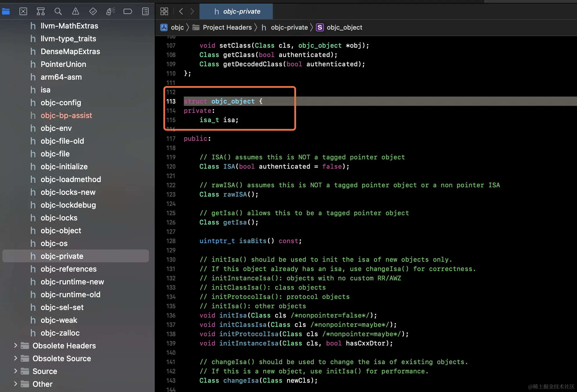This screenshot has width=577, height=392.
Task: Show the Issue navigator warning icon
Action: [x=76, y=12]
